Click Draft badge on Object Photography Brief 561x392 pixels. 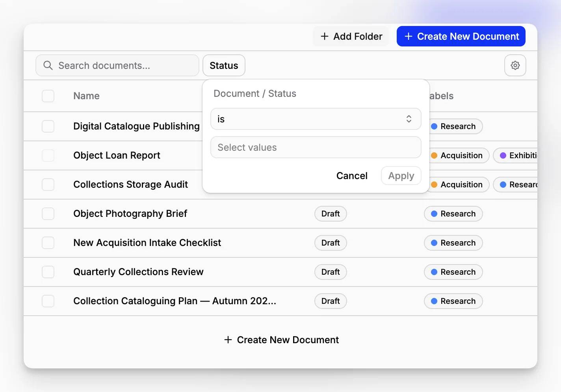pyautogui.click(x=331, y=214)
